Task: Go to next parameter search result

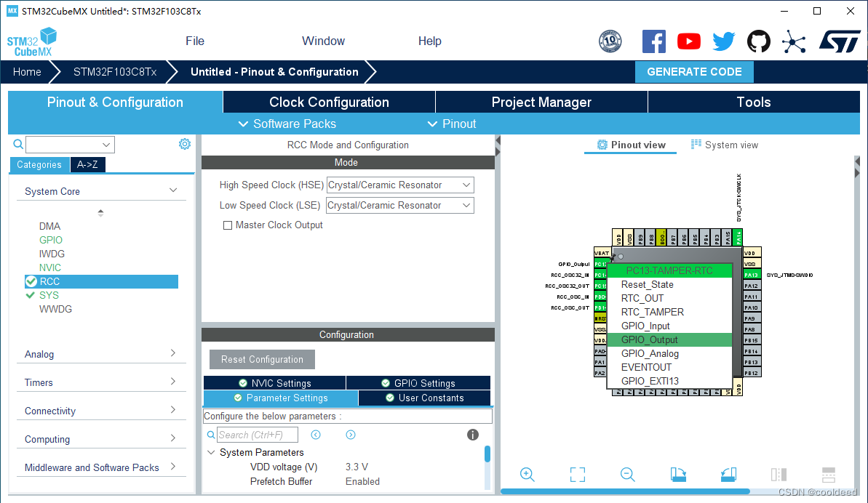Action: (351, 435)
